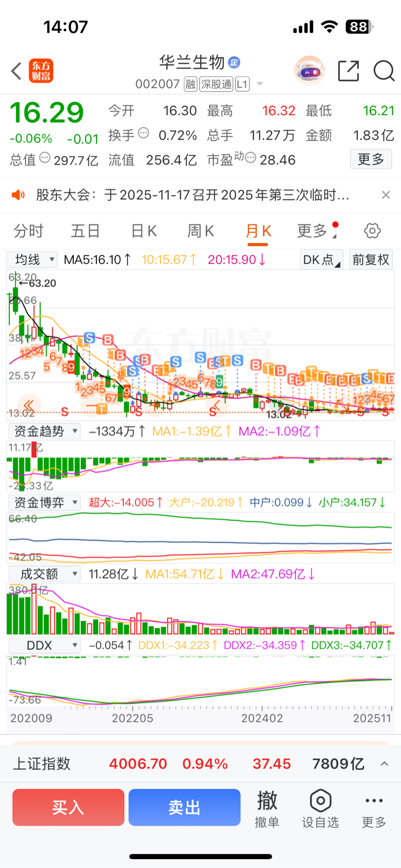
Task: Open the 东方财富 logo icon
Action: tap(41, 71)
